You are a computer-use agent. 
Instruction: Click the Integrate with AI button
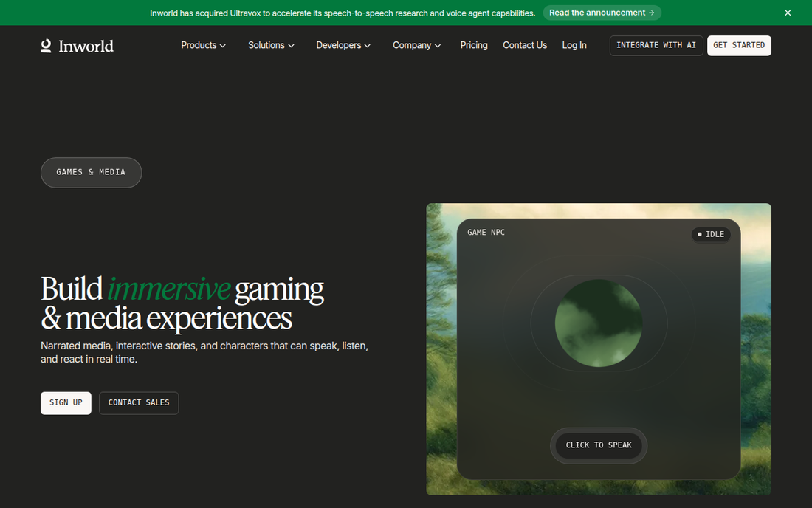656,46
